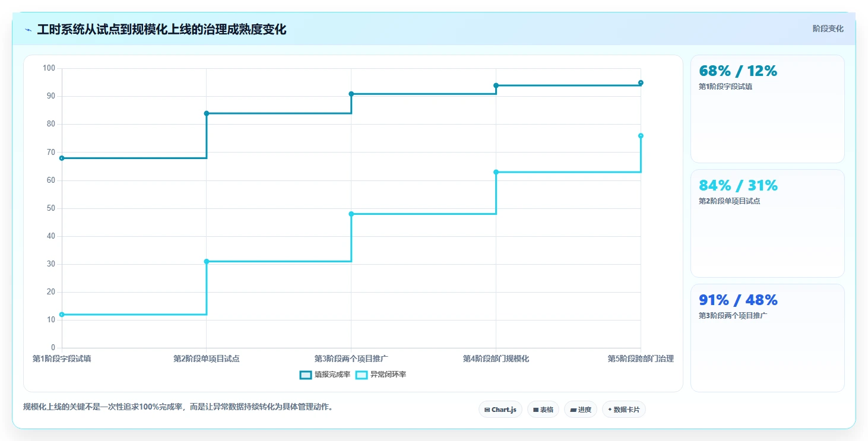Click the chart title 工时系统从试点到规模化上线

pos(161,30)
